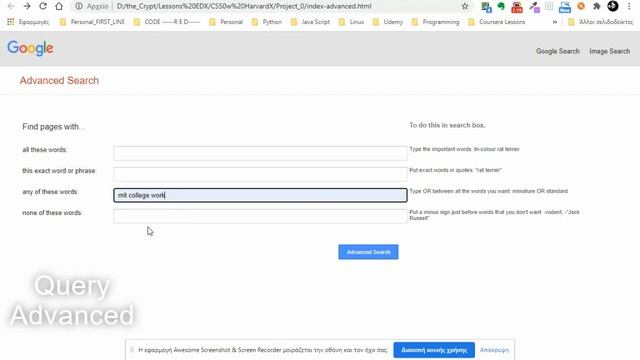Go to the Image Search link
This screenshot has height=360, width=640.
click(x=609, y=51)
